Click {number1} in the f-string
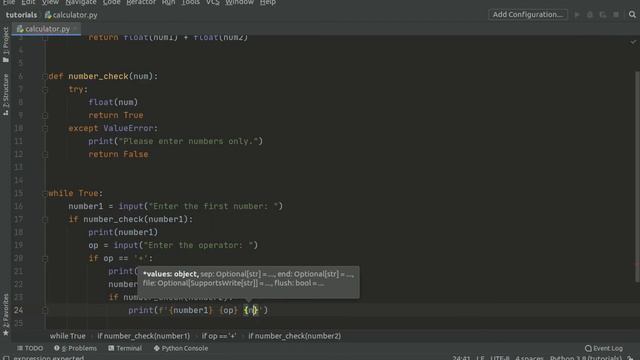This screenshot has width=640, height=360. (x=191, y=310)
